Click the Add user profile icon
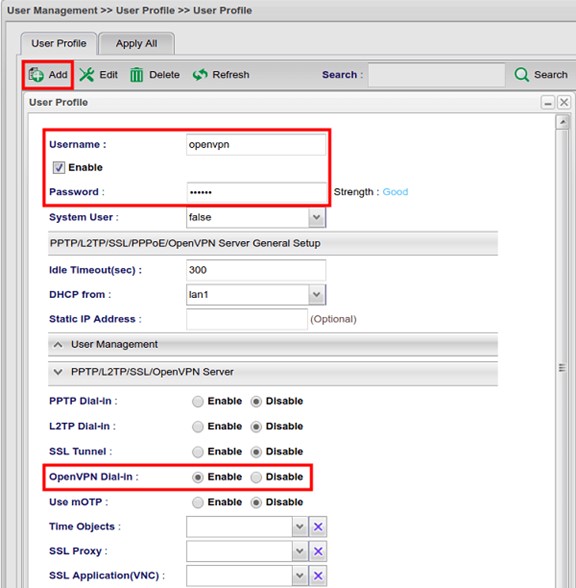 36,75
